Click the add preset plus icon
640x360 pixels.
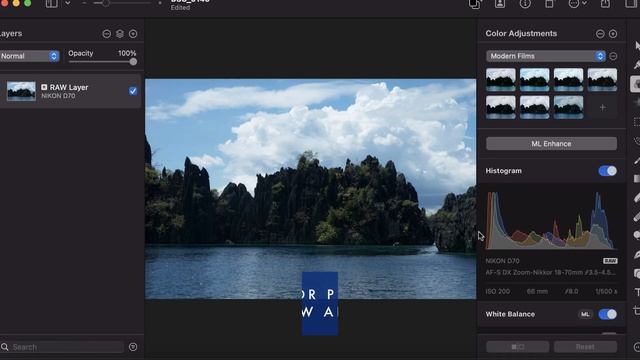(602, 108)
